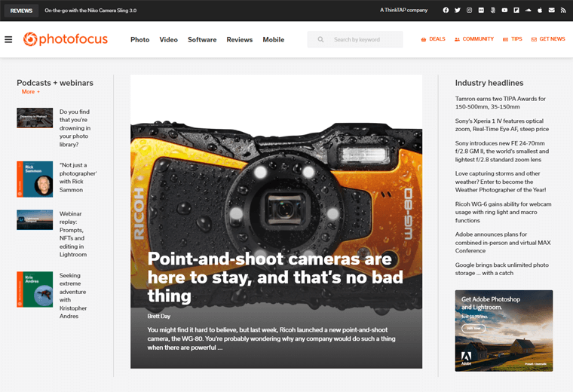Open the SoundCloud icon link
573x392 pixels.
pyautogui.click(x=528, y=11)
